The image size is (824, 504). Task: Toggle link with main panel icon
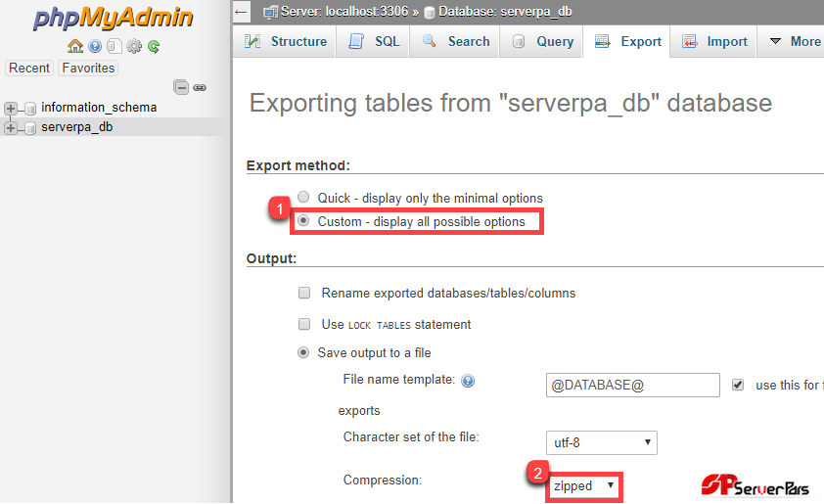click(200, 87)
